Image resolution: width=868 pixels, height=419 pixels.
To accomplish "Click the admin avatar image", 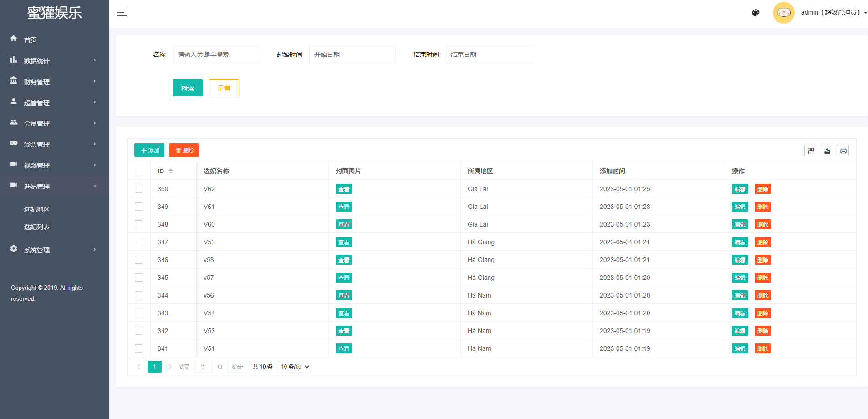I will tap(783, 13).
